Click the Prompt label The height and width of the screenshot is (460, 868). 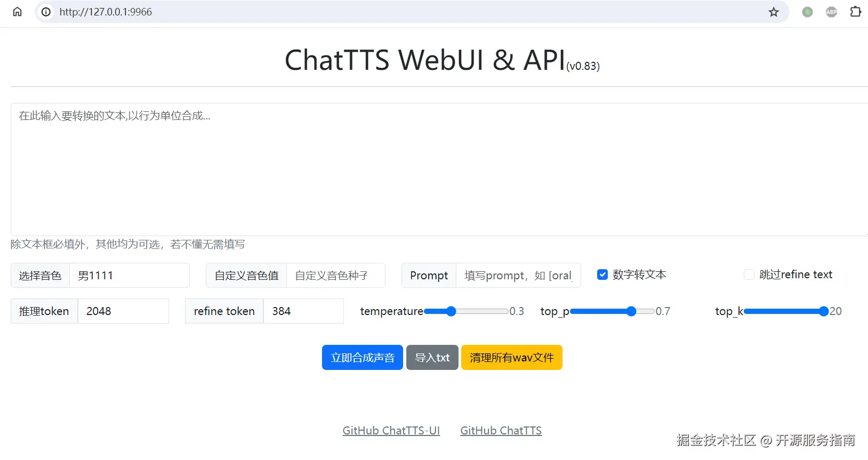click(x=429, y=276)
